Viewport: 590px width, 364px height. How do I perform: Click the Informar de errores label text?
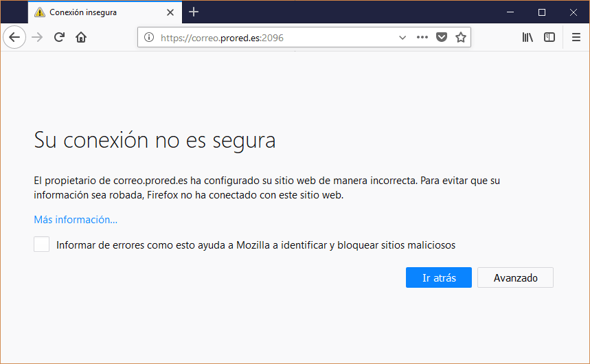tap(256, 245)
